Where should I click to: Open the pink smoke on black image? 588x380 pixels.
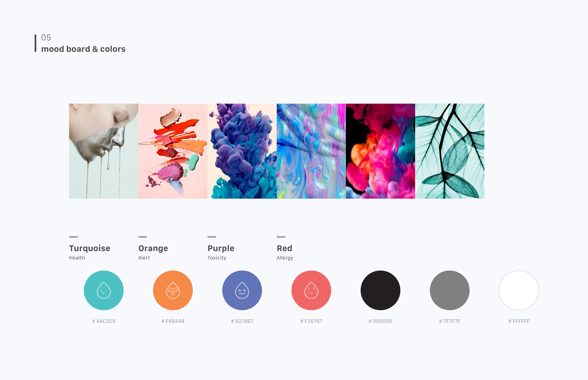[380, 151]
